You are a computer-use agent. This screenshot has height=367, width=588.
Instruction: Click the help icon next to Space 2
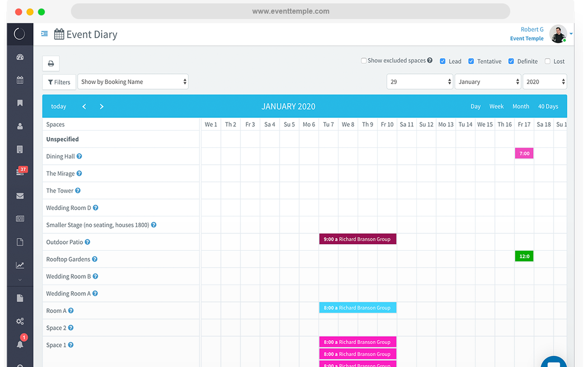pos(71,328)
